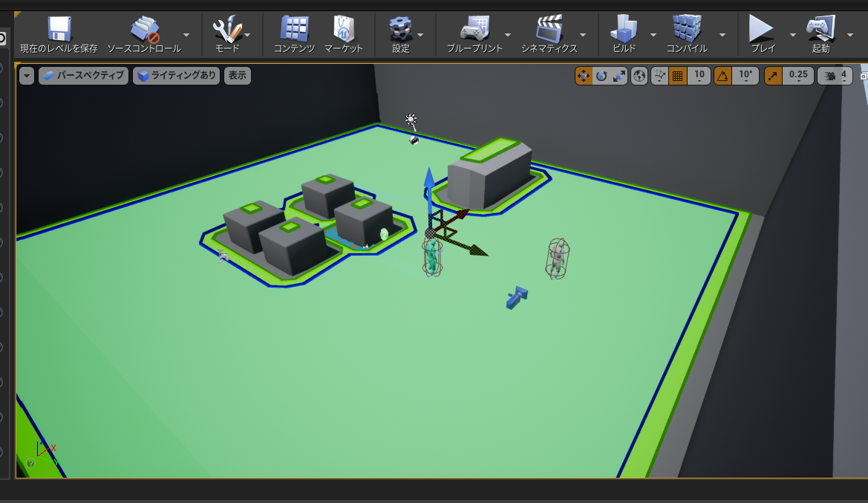Screen dimensions: 868x503
Task: Expand Modes dropdown arrow
Action: tap(247, 35)
